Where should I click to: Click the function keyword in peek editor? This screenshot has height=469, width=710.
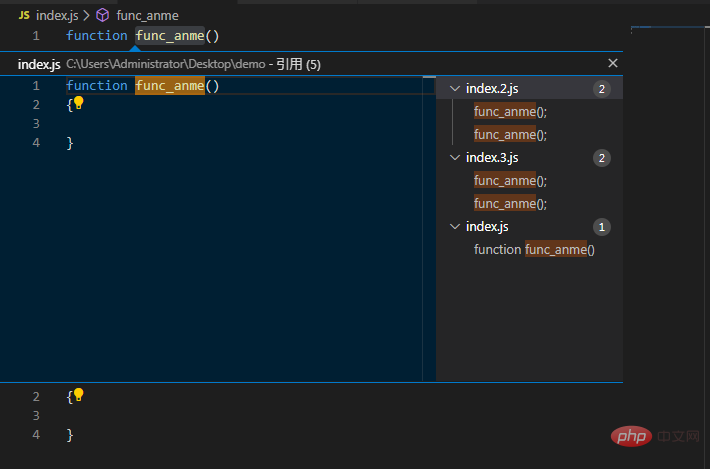click(x=97, y=86)
